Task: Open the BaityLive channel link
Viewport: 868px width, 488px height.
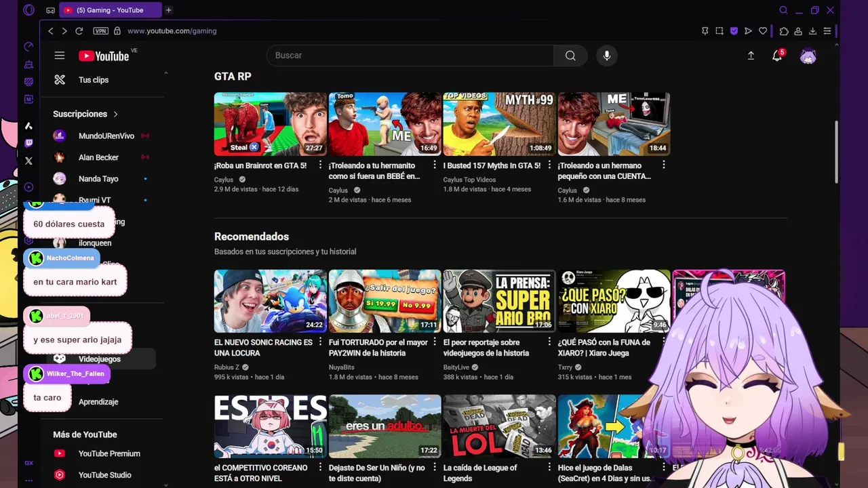Action: tap(456, 367)
